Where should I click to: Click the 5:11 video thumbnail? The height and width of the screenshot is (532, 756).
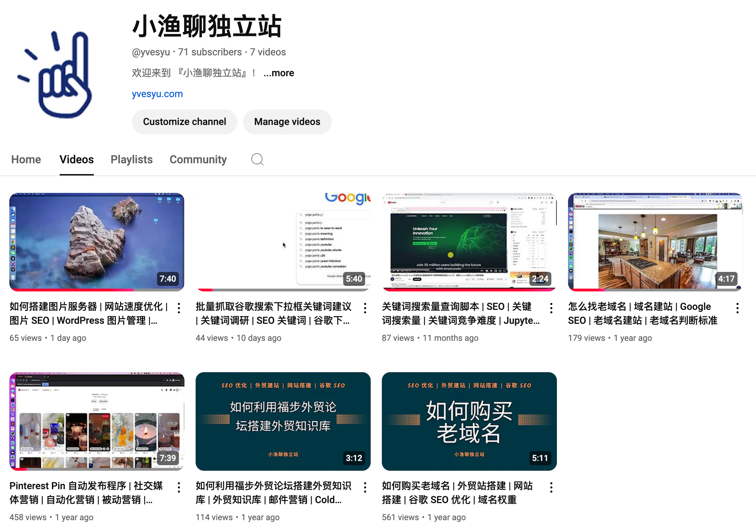click(469, 421)
